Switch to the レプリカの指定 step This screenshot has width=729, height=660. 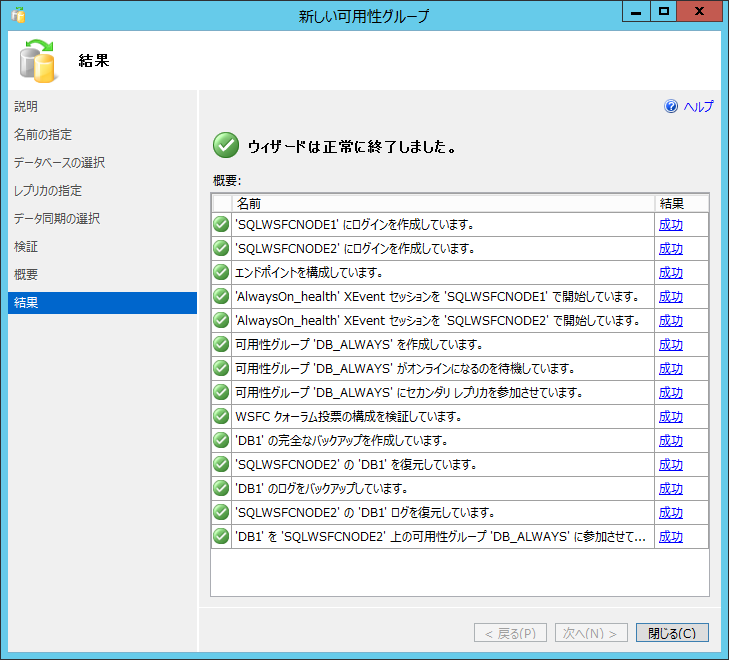click(x=48, y=191)
